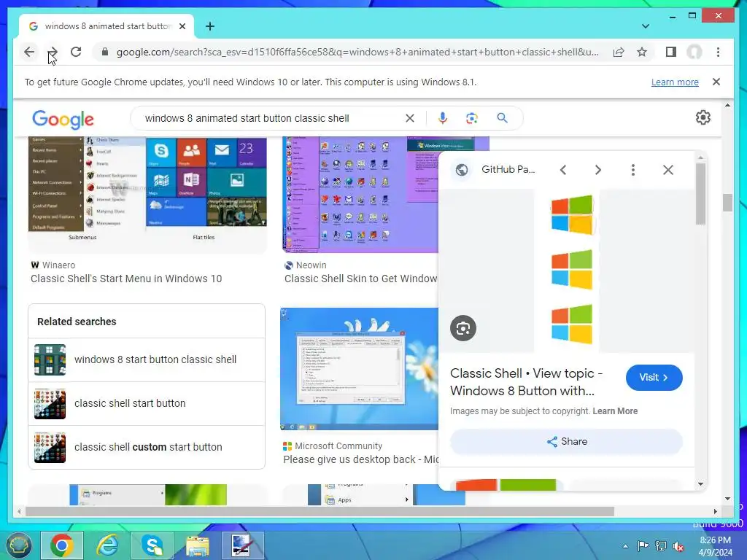Click the Share button

click(566, 441)
